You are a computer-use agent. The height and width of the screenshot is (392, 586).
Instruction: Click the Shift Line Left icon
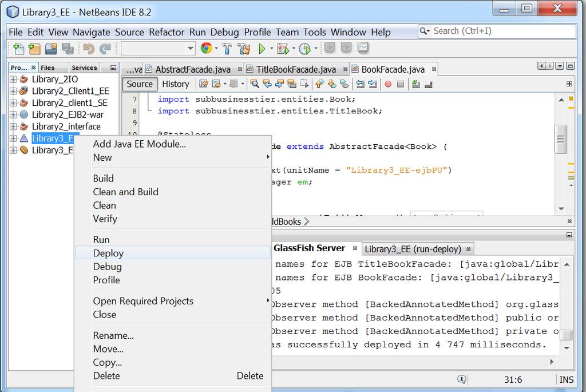pos(361,84)
